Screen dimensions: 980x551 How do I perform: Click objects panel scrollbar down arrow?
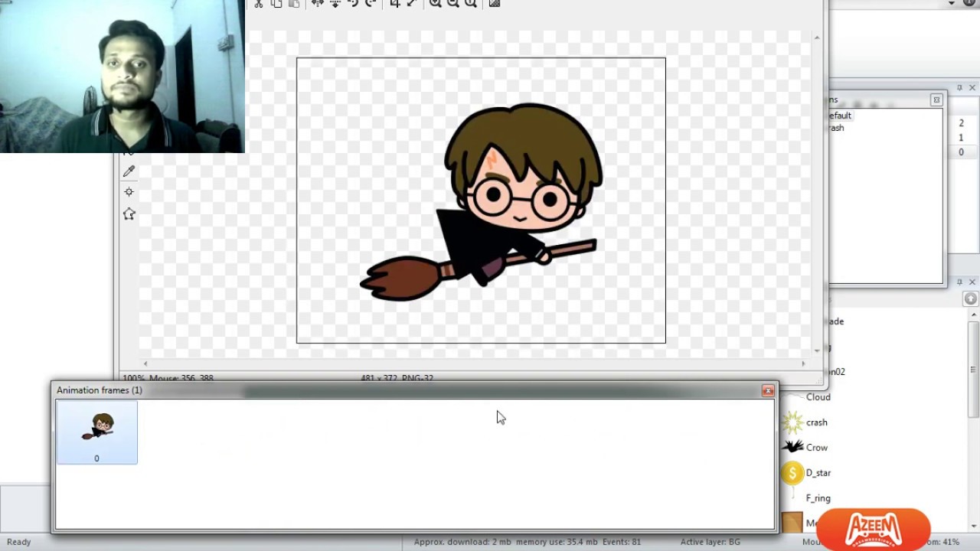(972, 526)
